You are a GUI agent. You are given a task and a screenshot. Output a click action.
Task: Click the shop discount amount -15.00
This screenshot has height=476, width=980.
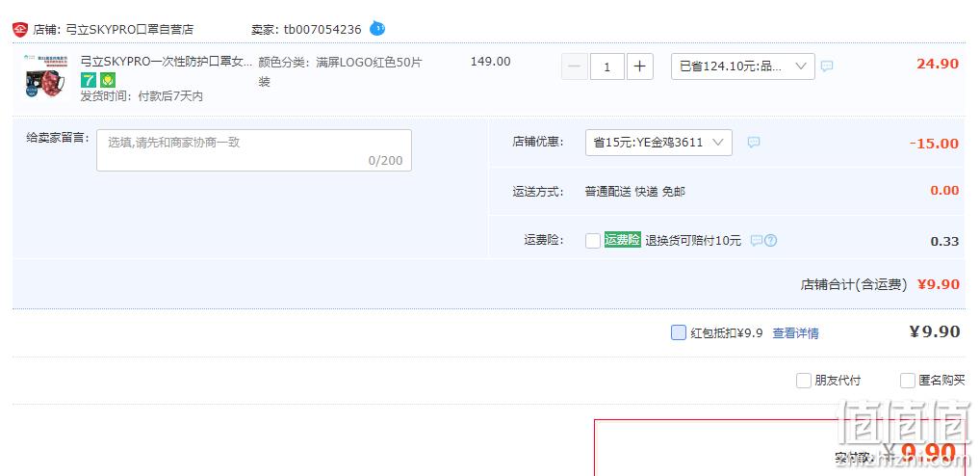click(934, 144)
